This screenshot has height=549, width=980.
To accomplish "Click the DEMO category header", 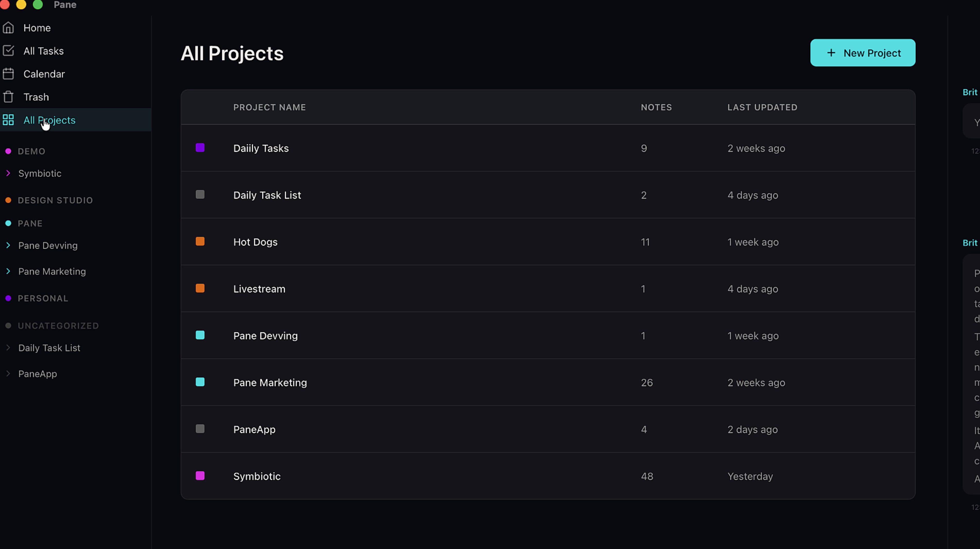I will pos(32,151).
